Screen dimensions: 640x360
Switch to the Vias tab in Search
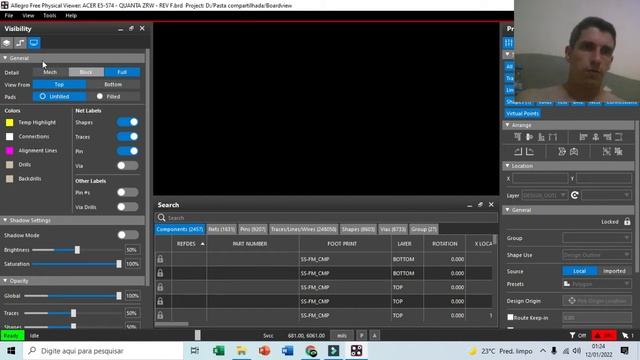(x=393, y=229)
